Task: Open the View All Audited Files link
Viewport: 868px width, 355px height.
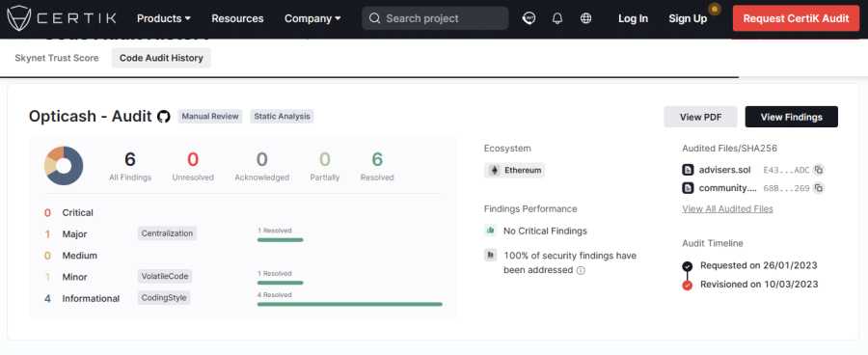Action: [728, 208]
